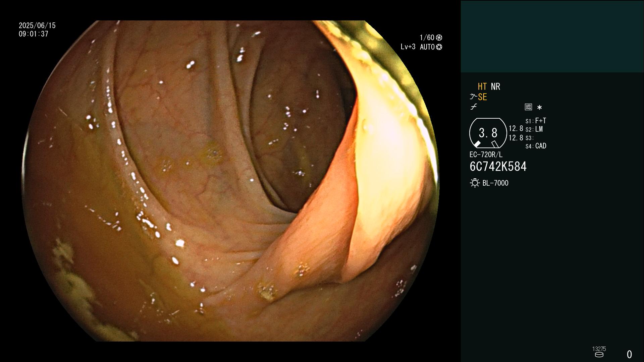Image resolution: width=644 pixels, height=362 pixels.
Task: Click the BL-7000 light source label
Action: [x=495, y=183]
